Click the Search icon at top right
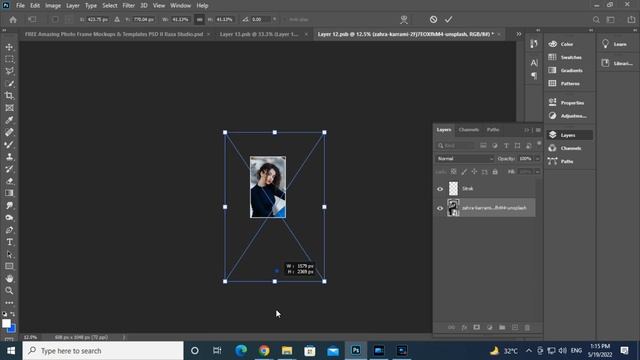The image size is (640, 360). [596, 20]
